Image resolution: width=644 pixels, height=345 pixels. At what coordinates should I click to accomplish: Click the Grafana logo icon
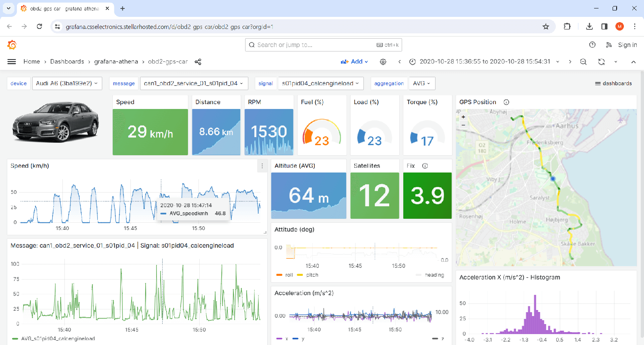coord(12,45)
